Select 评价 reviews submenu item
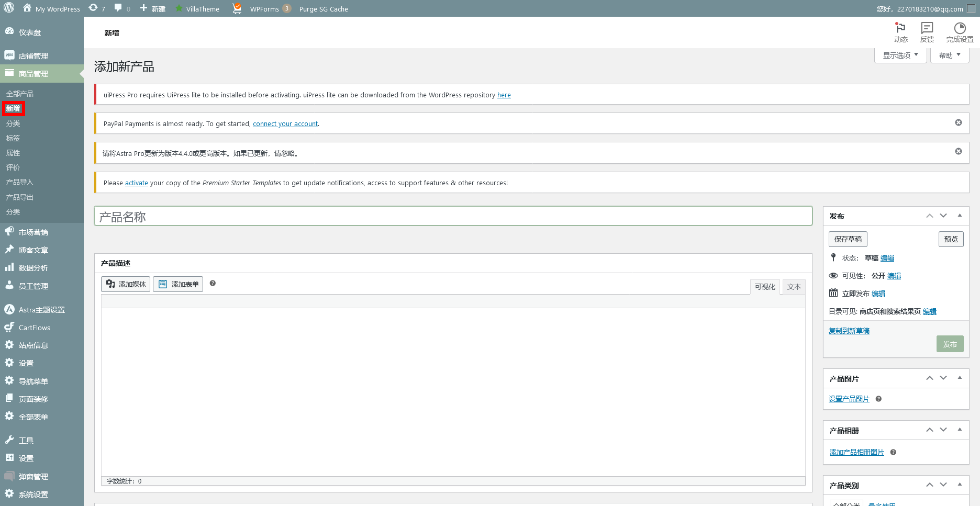 point(13,167)
